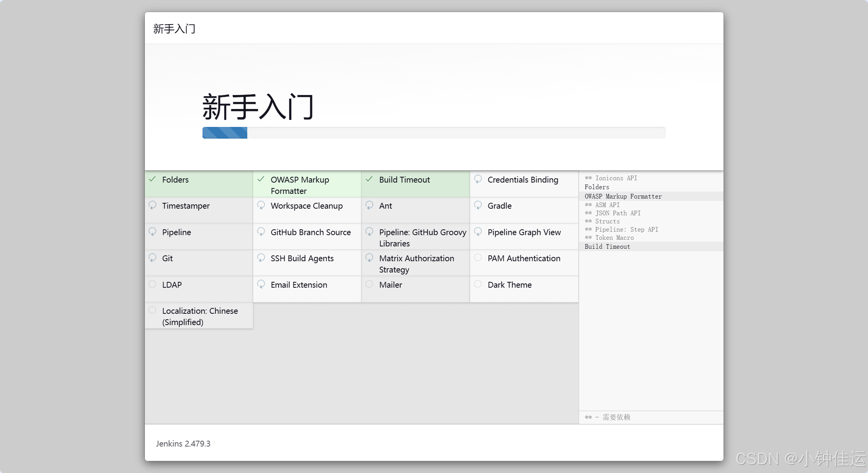Image resolution: width=868 pixels, height=473 pixels.
Task: Click the spinner icon beside Timestamper
Action: click(152, 205)
